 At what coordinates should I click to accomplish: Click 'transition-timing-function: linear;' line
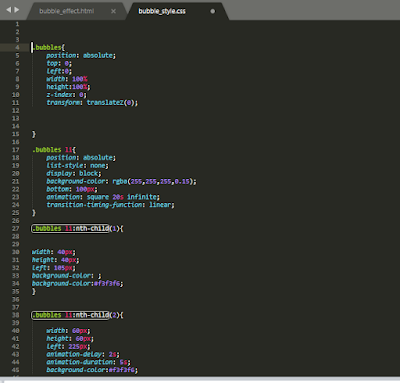click(110, 205)
